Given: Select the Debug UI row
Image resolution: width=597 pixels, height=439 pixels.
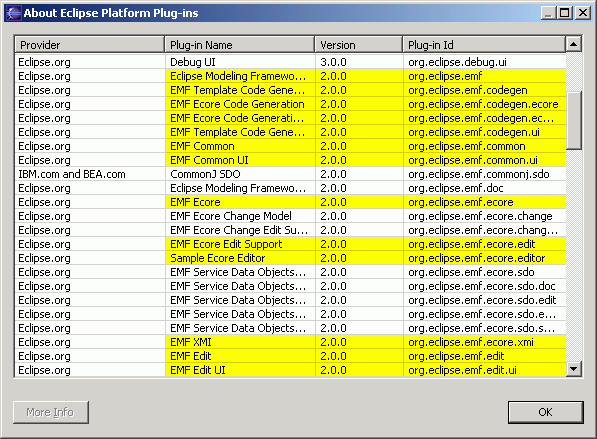Looking at the screenshot, I should click(x=291, y=62).
